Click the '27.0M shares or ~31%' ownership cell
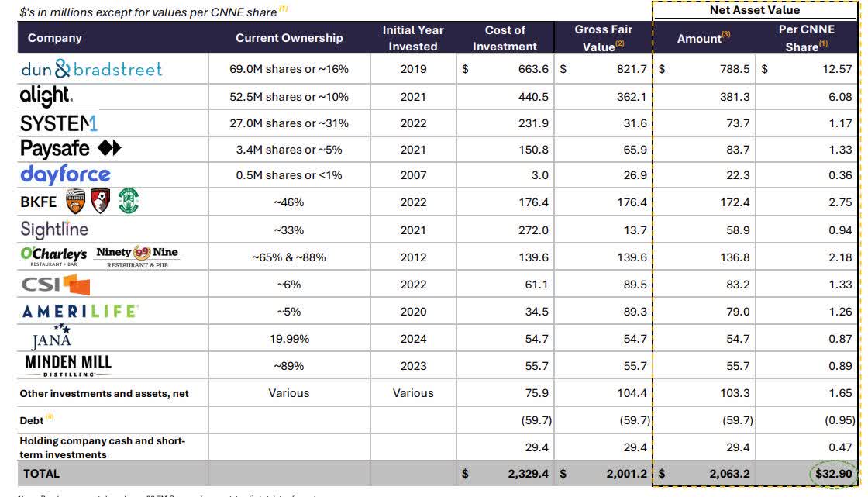The width and height of the screenshot is (868, 497). pyautogui.click(x=289, y=123)
